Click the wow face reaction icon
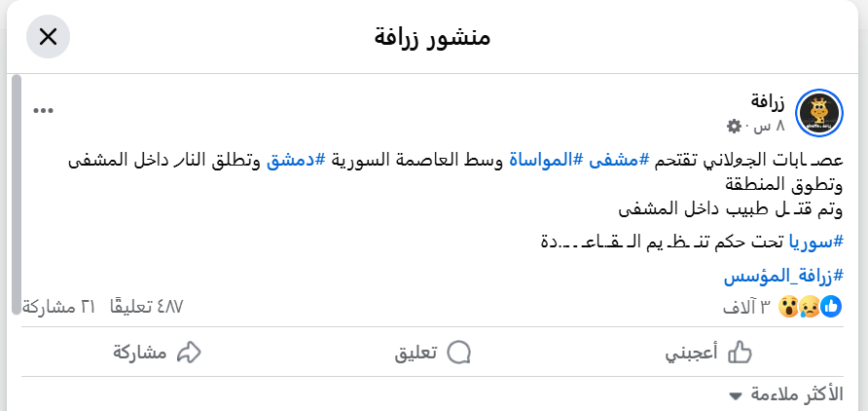This screenshot has width=868, height=411. tap(789, 307)
